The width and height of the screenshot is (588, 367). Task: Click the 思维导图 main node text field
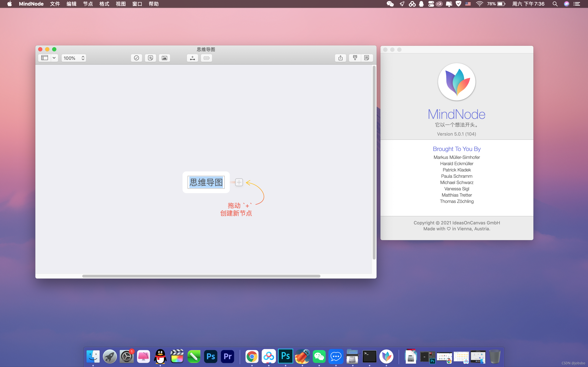(206, 182)
